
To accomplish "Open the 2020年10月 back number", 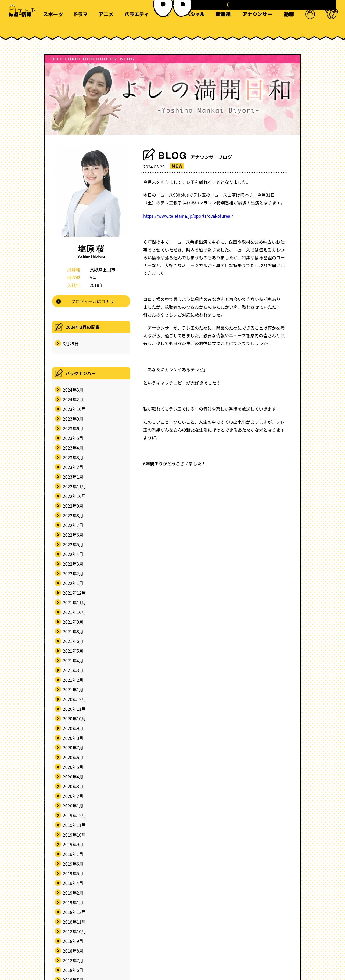I will pyautogui.click(x=74, y=719).
